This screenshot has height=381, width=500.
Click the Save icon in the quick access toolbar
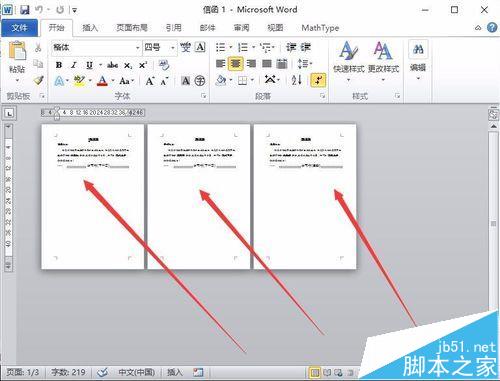tap(24, 10)
